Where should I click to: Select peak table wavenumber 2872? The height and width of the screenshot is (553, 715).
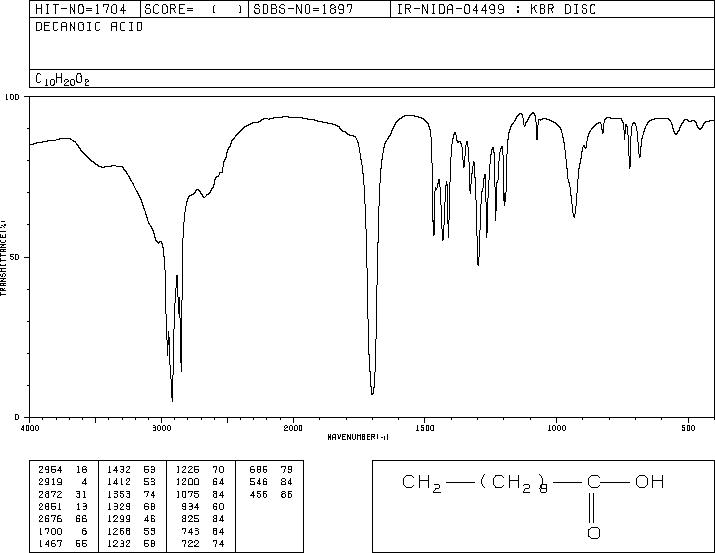[x=50, y=494]
